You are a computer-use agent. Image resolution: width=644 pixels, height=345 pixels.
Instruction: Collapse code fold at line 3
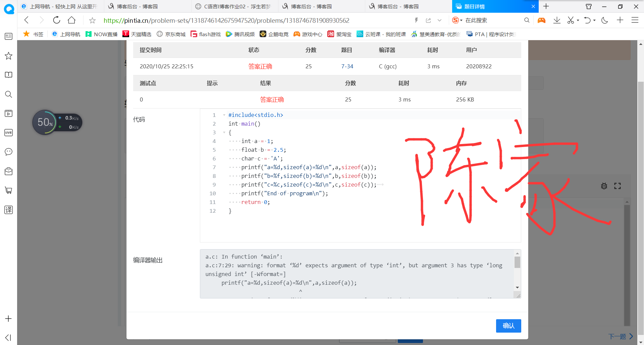(x=224, y=132)
